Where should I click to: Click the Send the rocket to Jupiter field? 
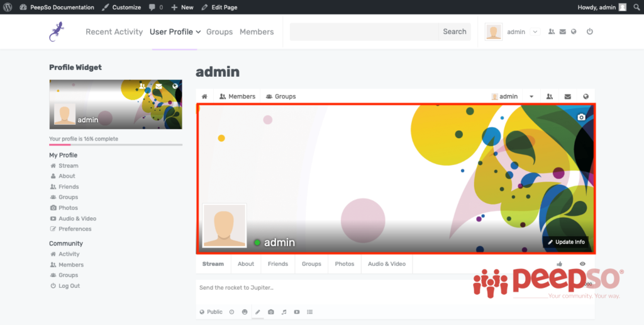click(377, 288)
